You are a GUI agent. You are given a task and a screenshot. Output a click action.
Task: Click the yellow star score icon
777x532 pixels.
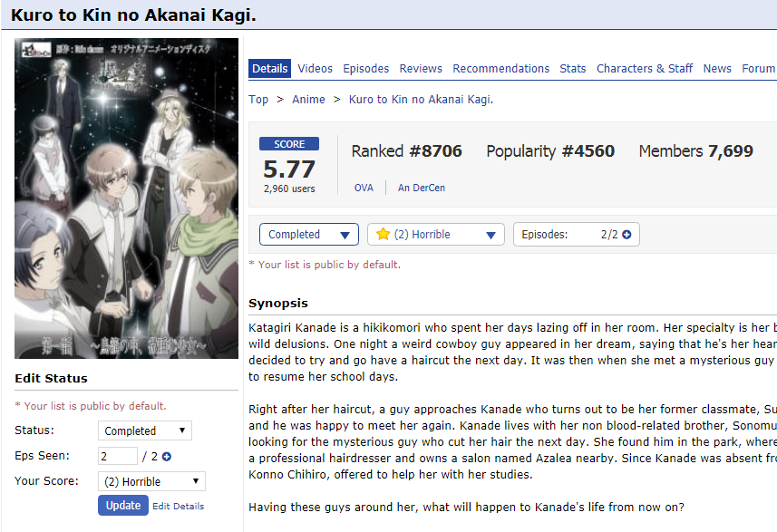[x=383, y=235]
